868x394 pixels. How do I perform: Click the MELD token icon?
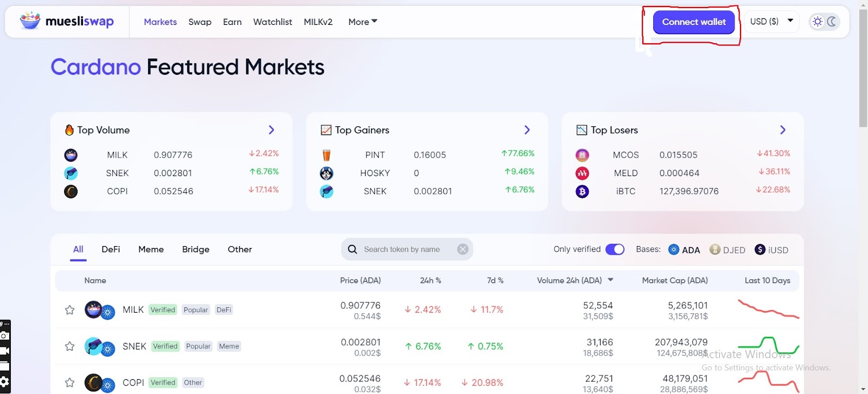[582, 173]
